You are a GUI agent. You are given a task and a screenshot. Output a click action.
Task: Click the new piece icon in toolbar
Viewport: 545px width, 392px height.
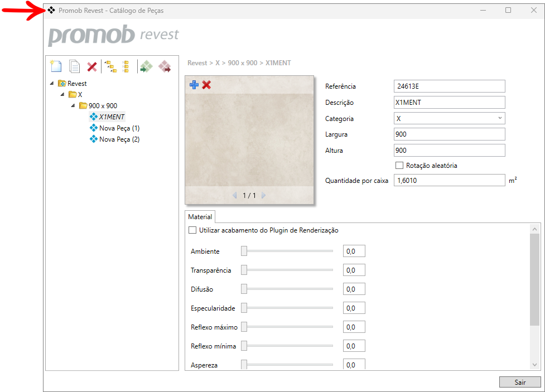pyautogui.click(x=55, y=66)
